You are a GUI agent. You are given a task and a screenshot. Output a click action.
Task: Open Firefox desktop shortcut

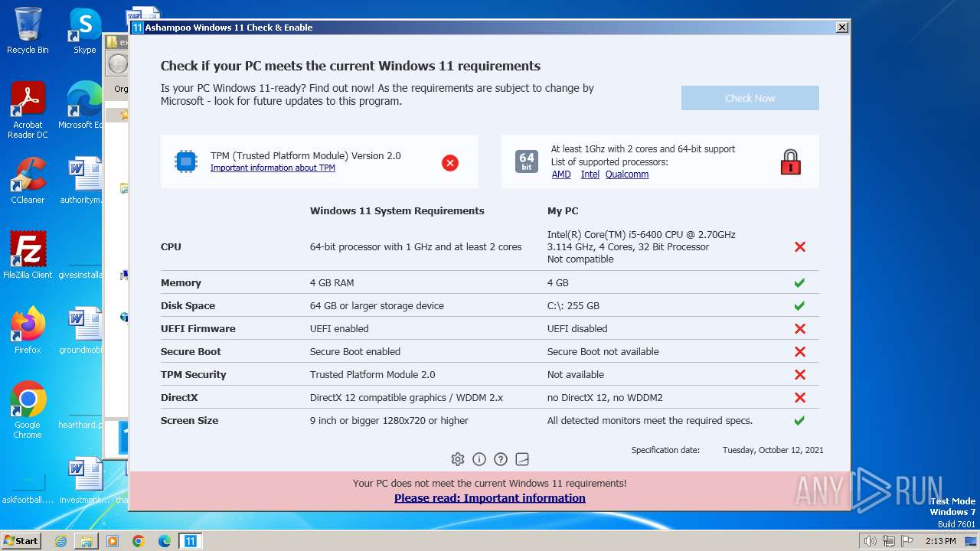[x=28, y=331]
